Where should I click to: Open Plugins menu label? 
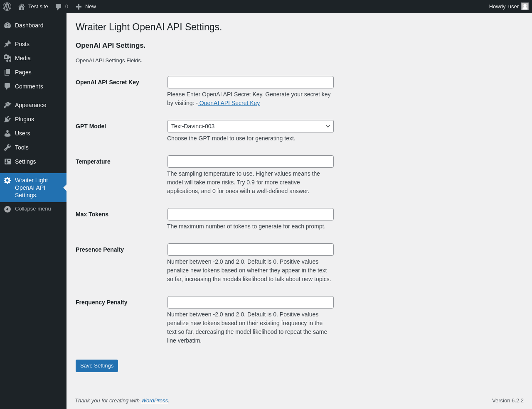click(x=25, y=119)
